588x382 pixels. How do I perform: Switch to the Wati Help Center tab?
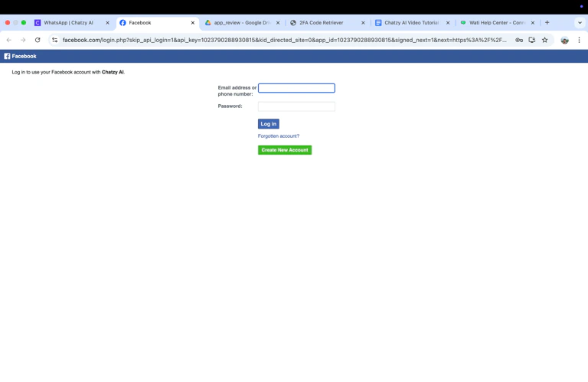pyautogui.click(x=497, y=23)
